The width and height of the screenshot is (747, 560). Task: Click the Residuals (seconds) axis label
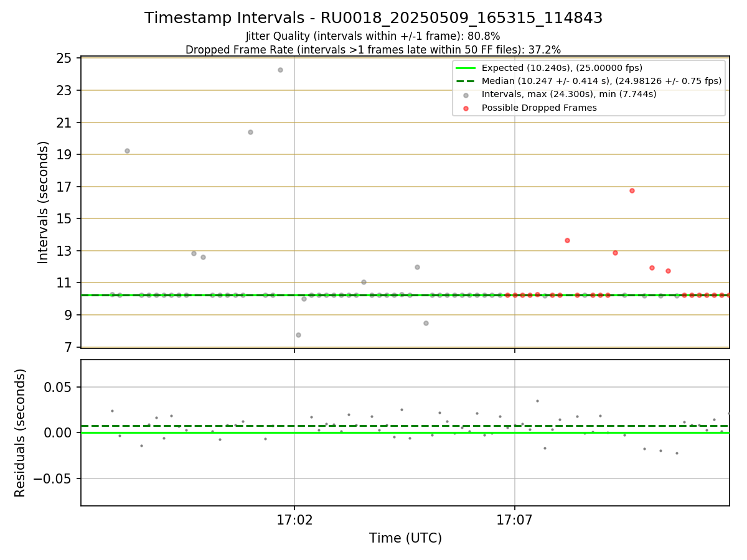[20, 432]
